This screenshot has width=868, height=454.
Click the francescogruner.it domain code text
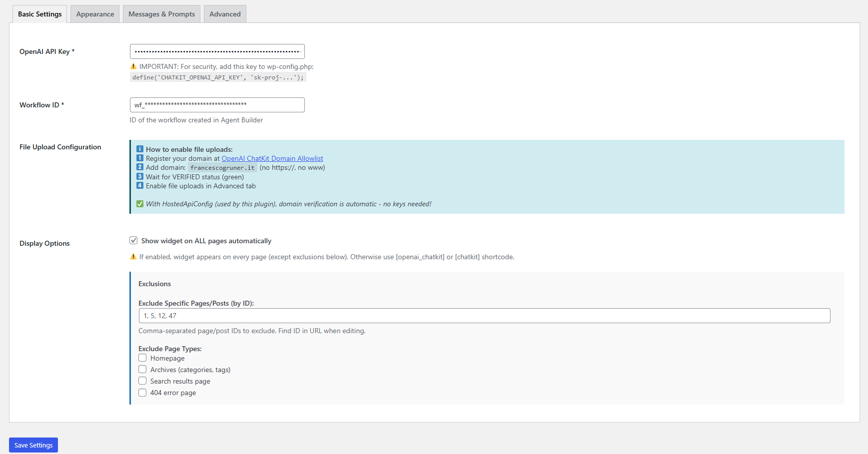click(x=222, y=168)
